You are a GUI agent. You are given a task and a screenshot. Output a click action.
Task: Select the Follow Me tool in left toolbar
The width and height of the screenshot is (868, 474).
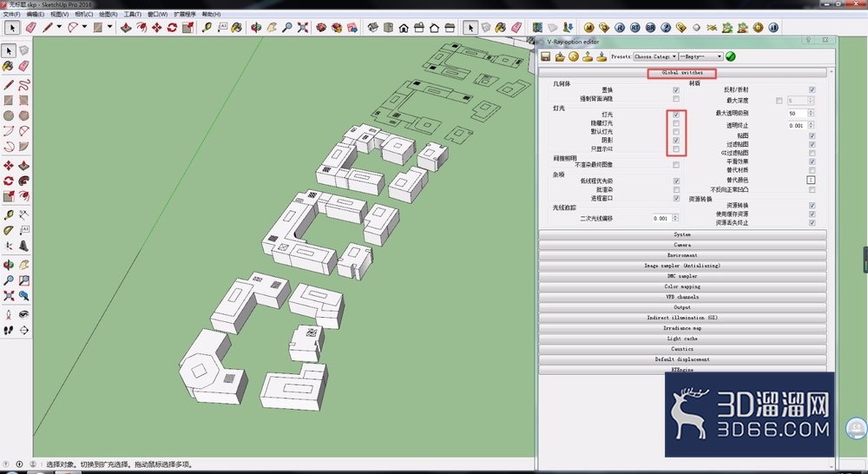(23, 181)
